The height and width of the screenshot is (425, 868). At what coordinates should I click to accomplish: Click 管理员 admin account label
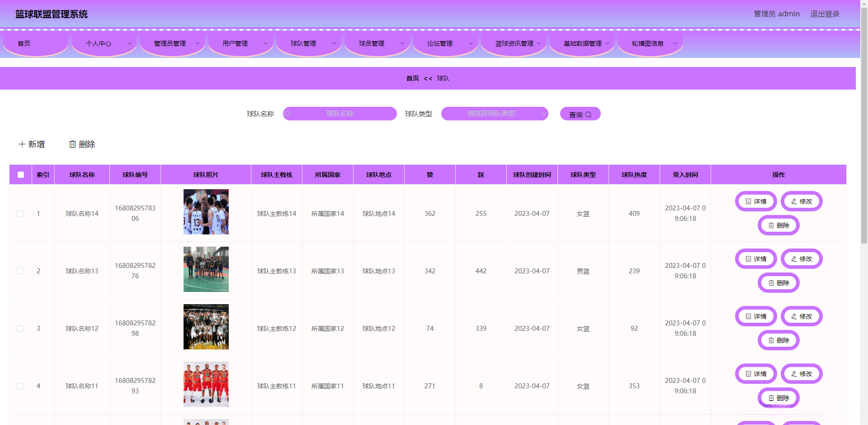click(x=777, y=14)
